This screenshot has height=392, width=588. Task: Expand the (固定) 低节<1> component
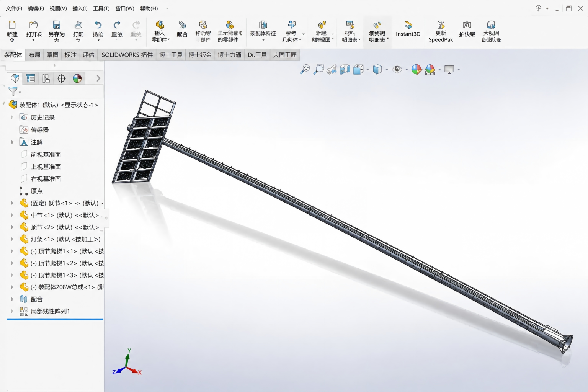(12, 203)
